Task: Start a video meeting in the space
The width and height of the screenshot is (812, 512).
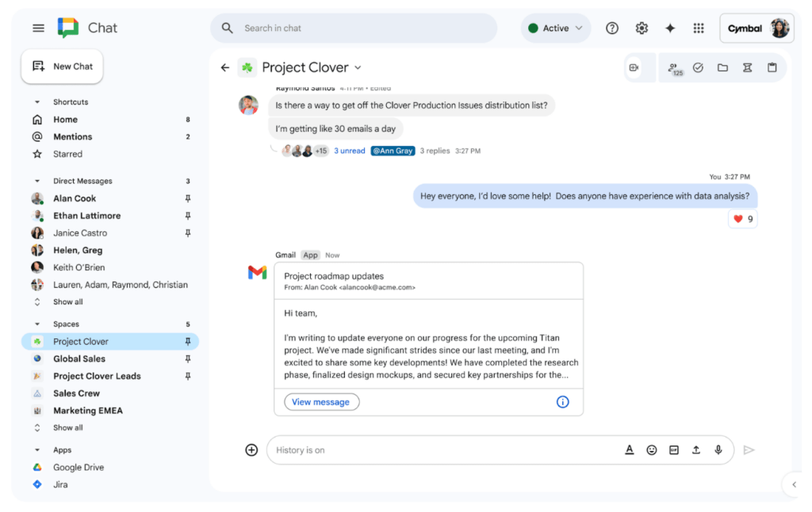Action: pos(634,67)
